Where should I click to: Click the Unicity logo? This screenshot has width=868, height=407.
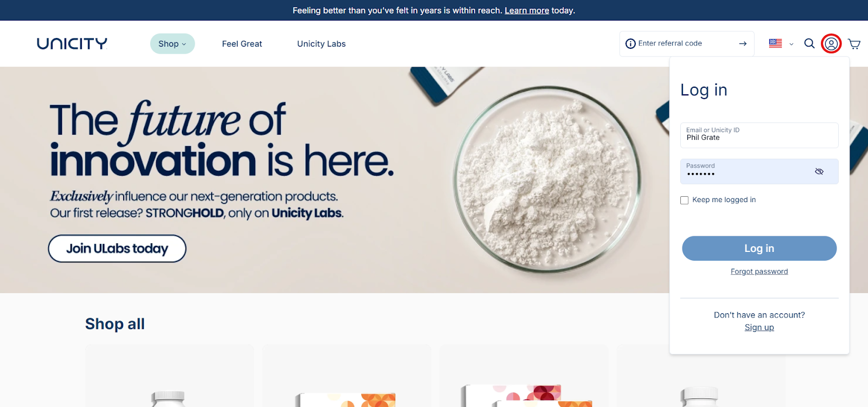pos(72,43)
